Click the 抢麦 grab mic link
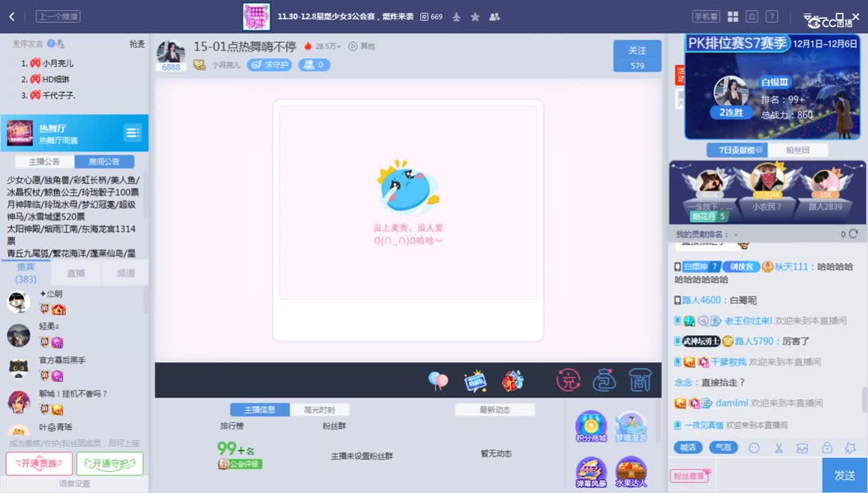 [x=137, y=44]
